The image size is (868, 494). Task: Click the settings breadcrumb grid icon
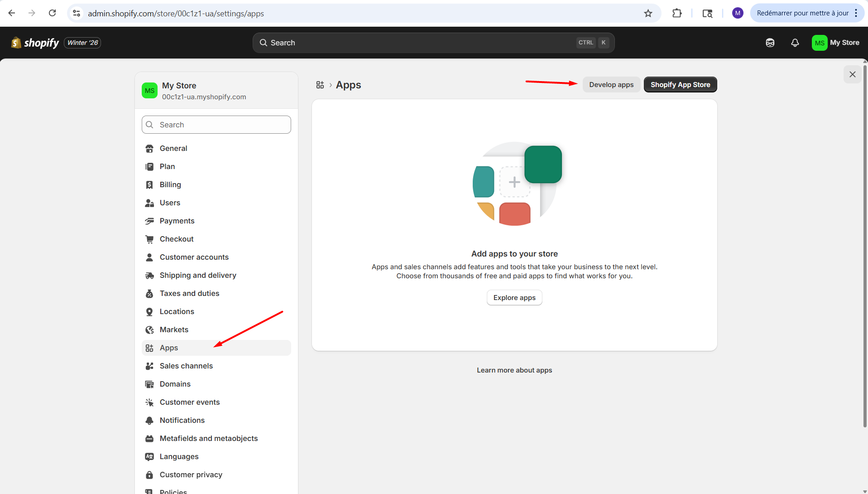tap(320, 85)
